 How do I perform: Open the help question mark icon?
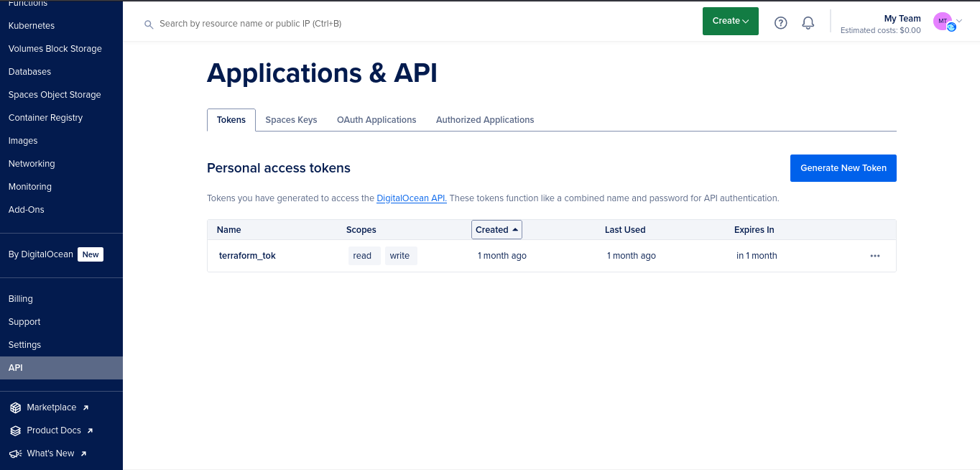point(781,23)
